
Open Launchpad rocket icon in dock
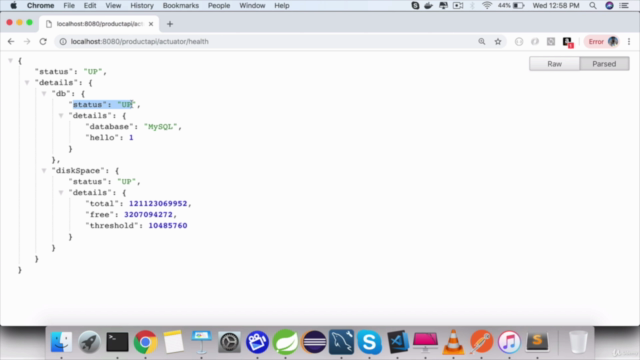tap(89, 342)
